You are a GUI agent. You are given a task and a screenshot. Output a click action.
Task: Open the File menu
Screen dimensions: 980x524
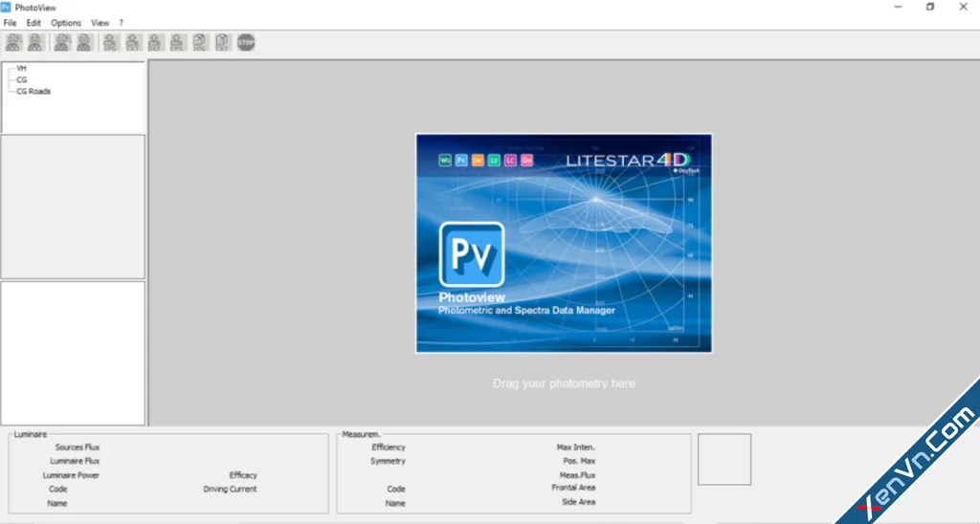[x=10, y=23]
